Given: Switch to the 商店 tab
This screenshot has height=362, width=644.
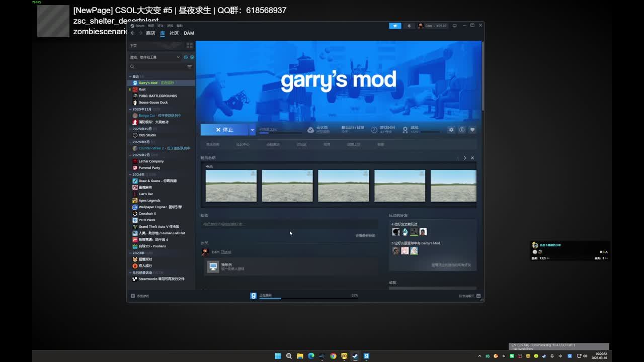Looking at the screenshot, I should pos(150,33).
